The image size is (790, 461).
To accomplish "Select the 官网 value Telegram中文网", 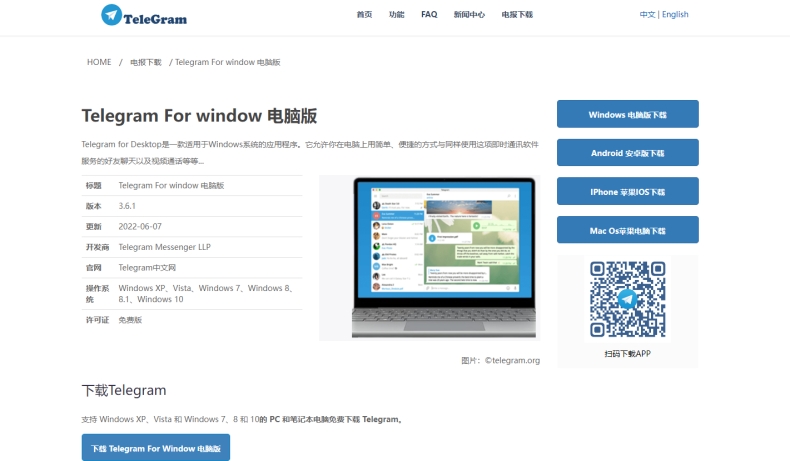I will [147, 268].
